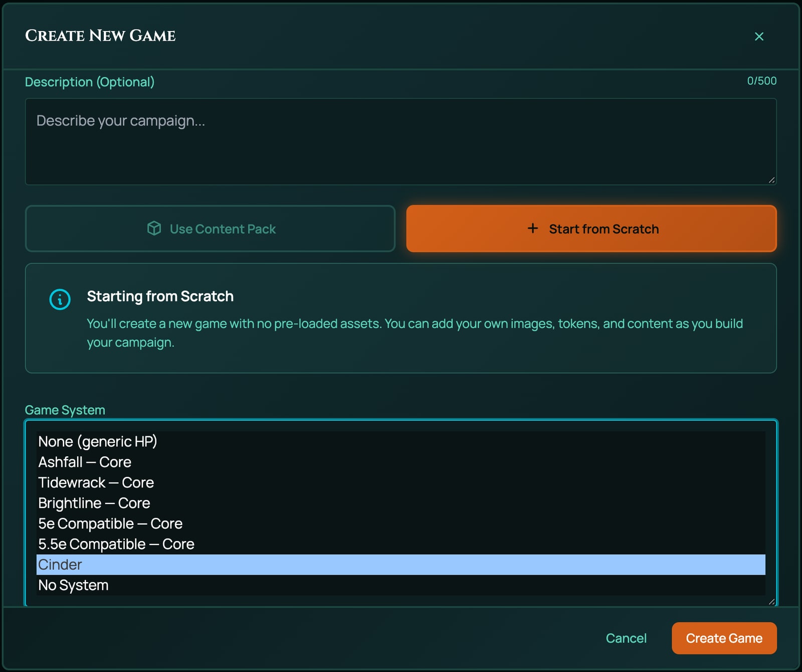Viewport: 802px width, 672px height.
Task: Choose Start from Scratch option
Action: coord(591,228)
